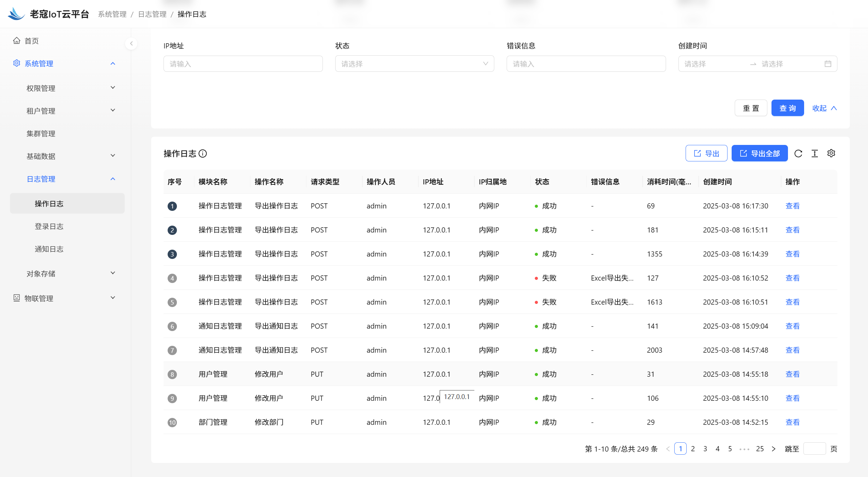Open the table column settings gear

click(x=831, y=154)
